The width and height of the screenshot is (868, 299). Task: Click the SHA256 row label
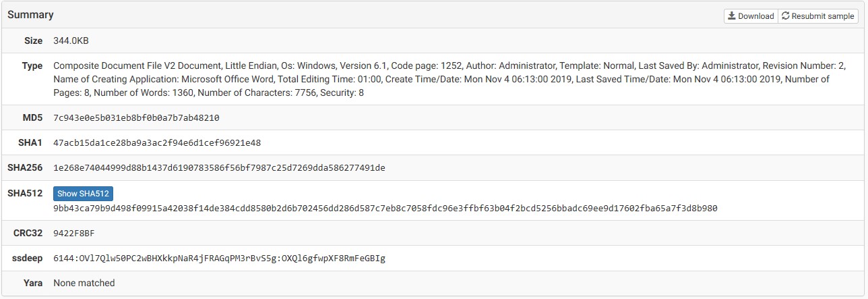[x=25, y=168]
